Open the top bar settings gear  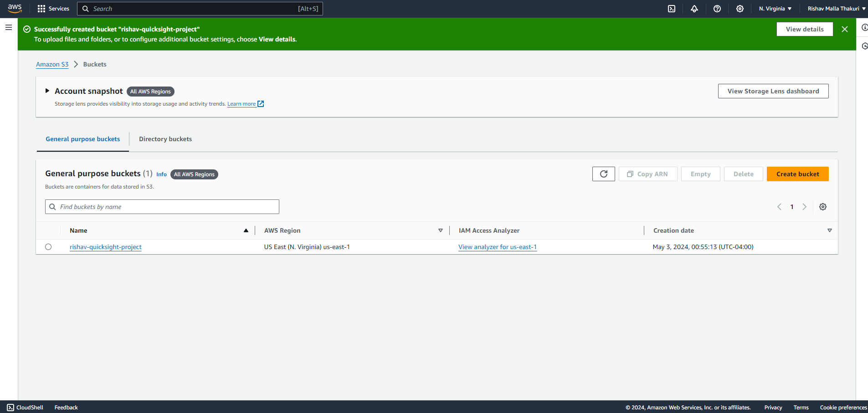pyautogui.click(x=740, y=9)
